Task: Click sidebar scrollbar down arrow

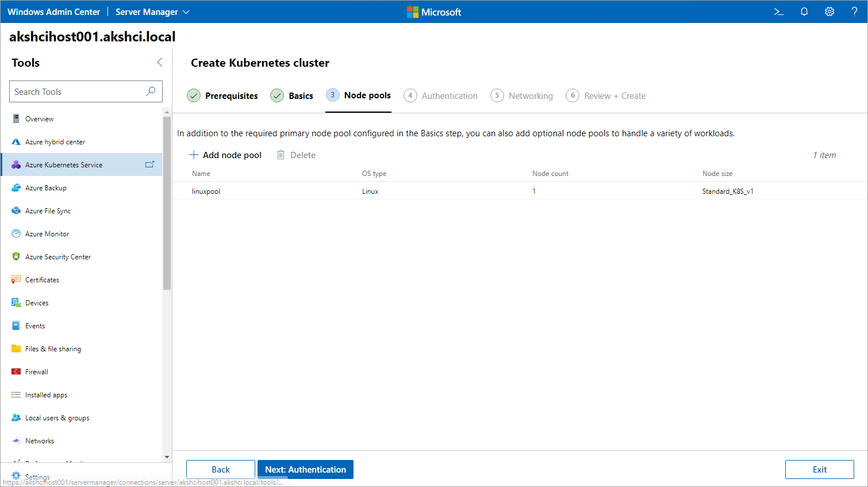Action: 167,457
